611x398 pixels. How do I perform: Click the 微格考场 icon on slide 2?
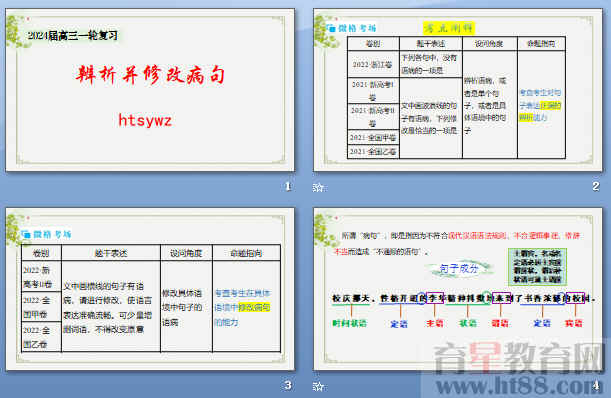pyautogui.click(x=332, y=28)
